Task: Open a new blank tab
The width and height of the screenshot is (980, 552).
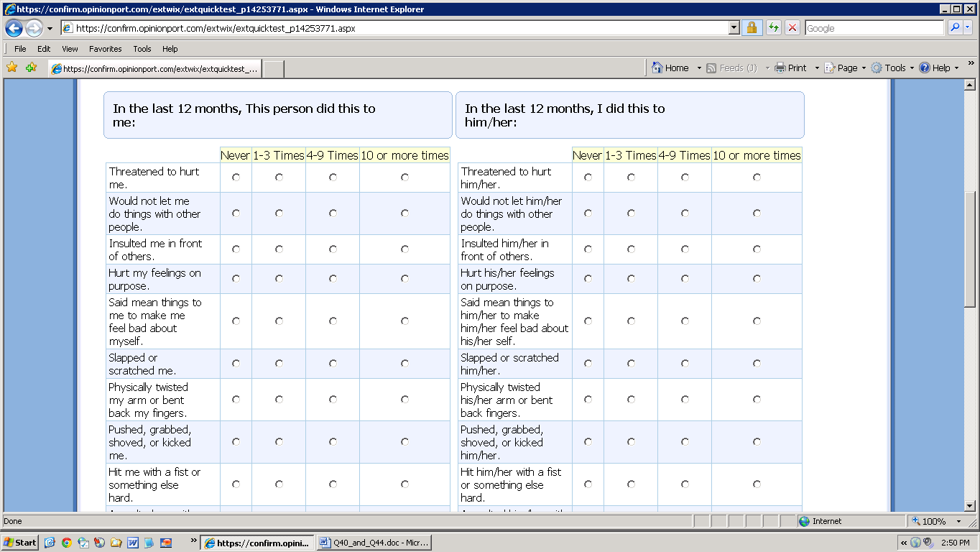Action: (274, 69)
